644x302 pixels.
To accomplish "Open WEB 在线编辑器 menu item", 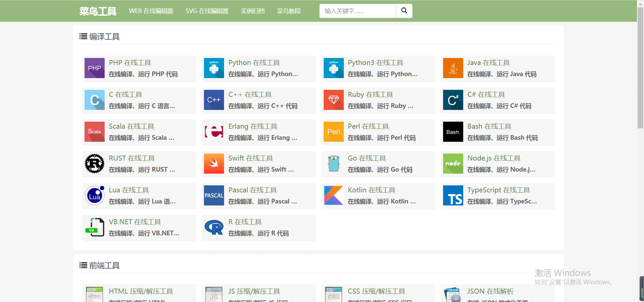I will click(151, 11).
